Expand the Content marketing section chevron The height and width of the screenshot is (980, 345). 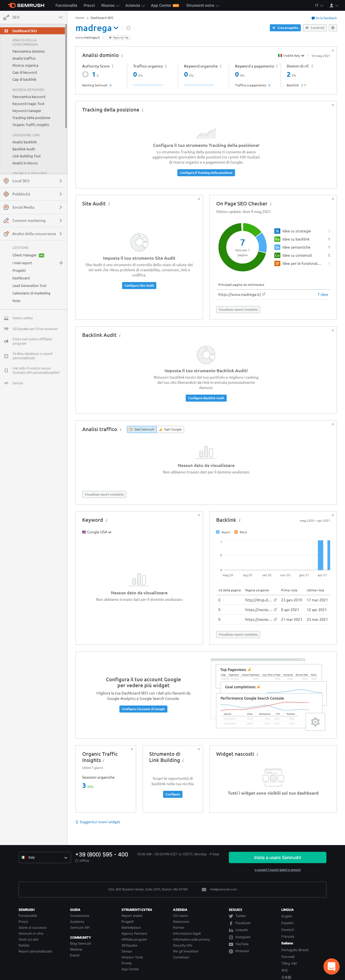pyautogui.click(x=61, y=221)
